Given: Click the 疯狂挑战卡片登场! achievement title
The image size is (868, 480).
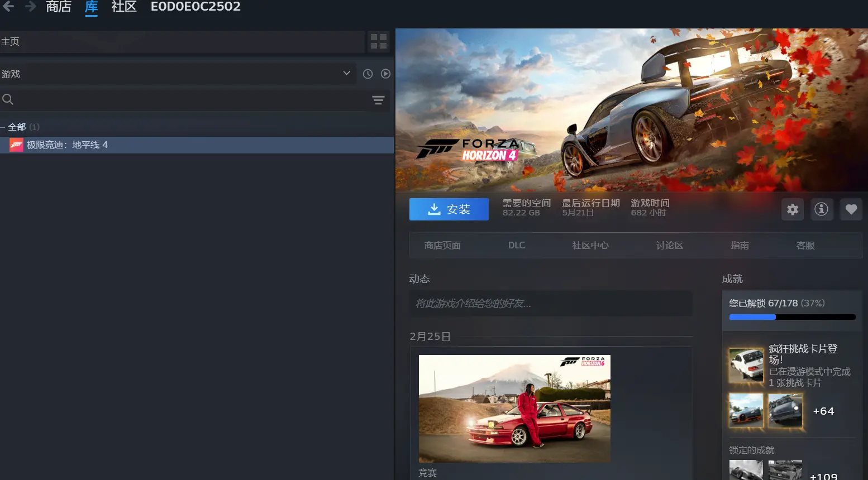Looking at the screenshot, I should 803,354.
